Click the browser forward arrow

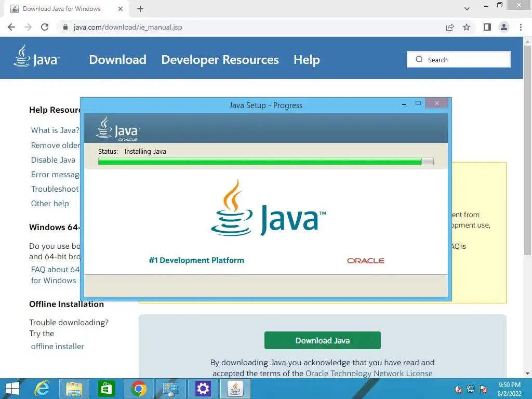tap(28, 27)
